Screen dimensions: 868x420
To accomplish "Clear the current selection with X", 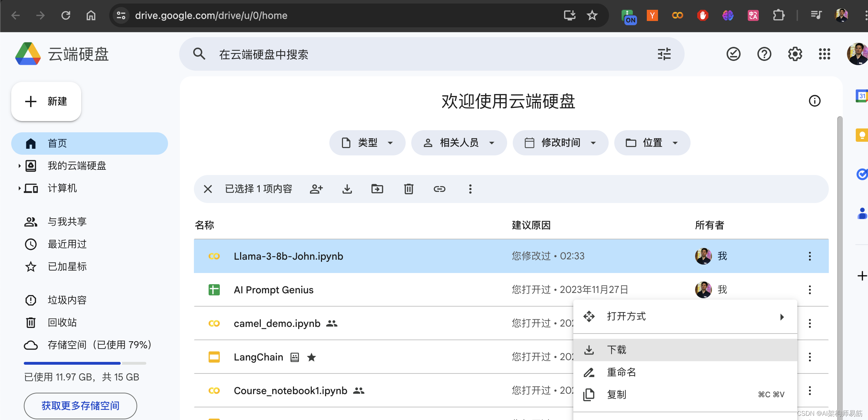I will tap(208, 189).
